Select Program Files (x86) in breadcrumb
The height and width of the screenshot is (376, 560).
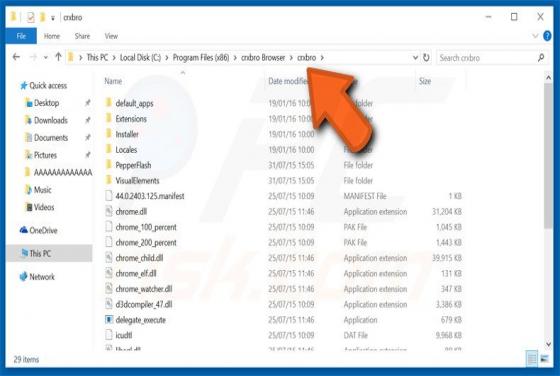pyautogui.click(x=201, y=57)
